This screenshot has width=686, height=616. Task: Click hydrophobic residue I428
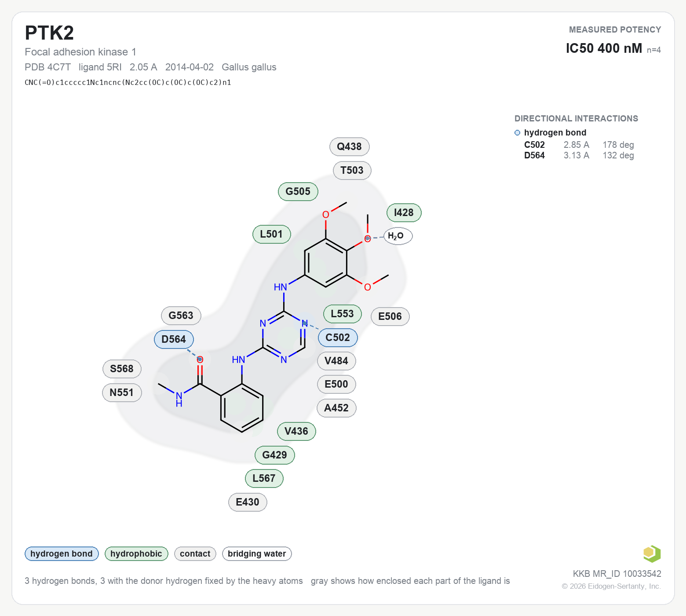404,213
